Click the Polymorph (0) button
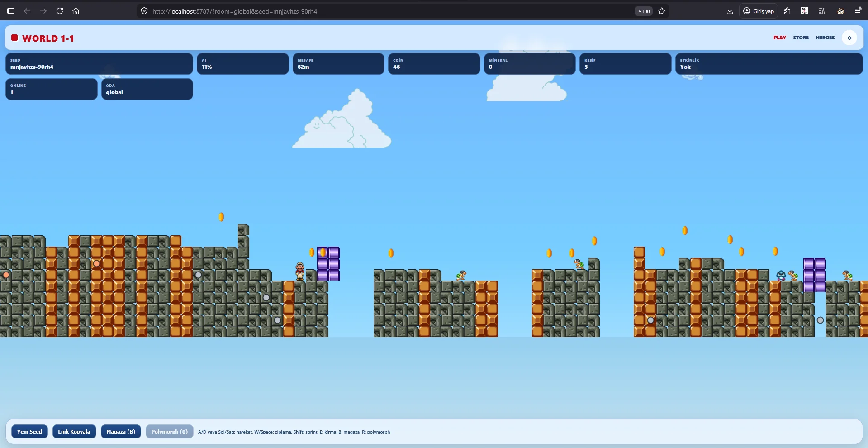 pos(169,432)
